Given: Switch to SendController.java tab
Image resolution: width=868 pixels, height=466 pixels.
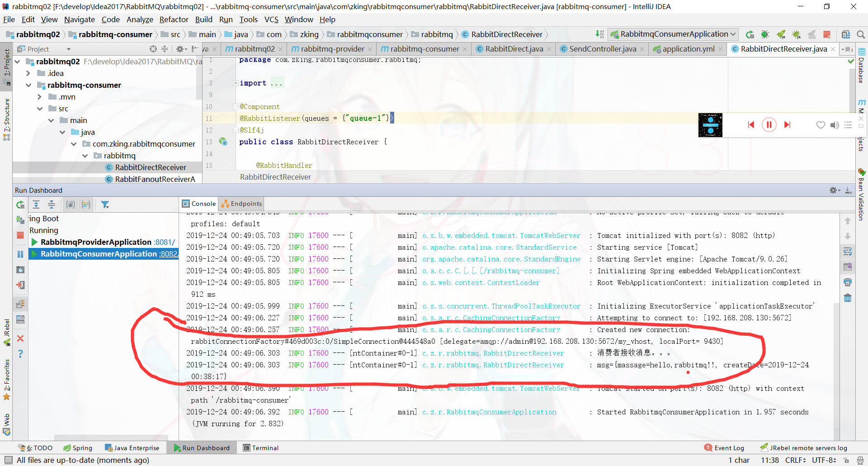Looking at the screenshot, I should 602,49.
